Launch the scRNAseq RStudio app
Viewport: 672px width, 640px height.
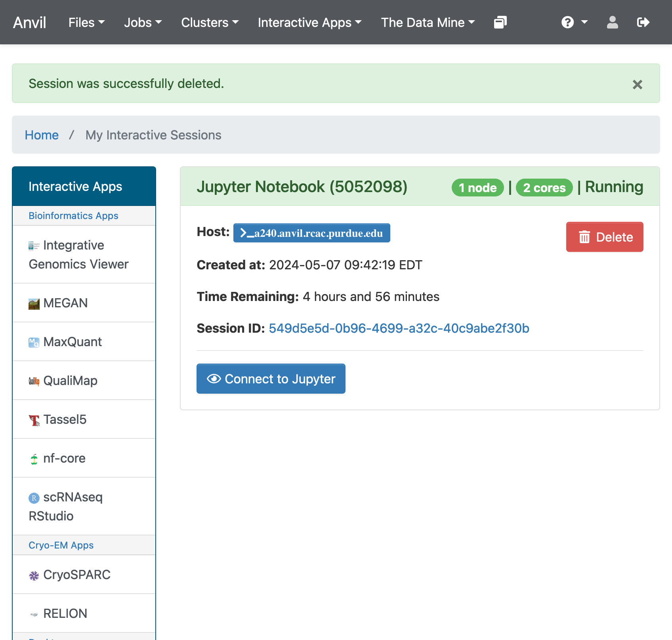pos(66,506)
